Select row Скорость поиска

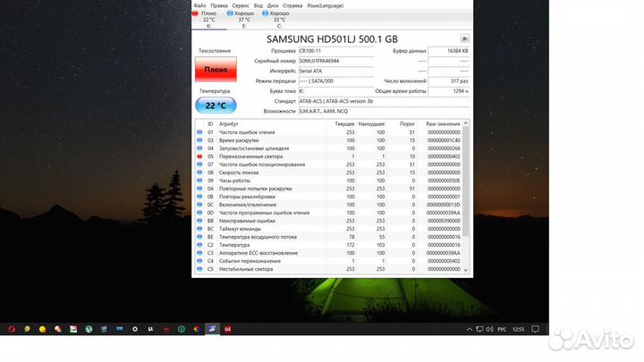pos(329,173)
